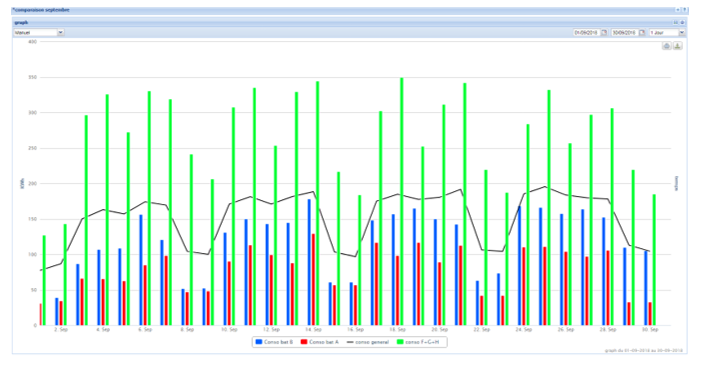Click the tall green bar for 18 Sep
Image resolution: width=706 pixels, height=368 pixels.
coord(402,201)
